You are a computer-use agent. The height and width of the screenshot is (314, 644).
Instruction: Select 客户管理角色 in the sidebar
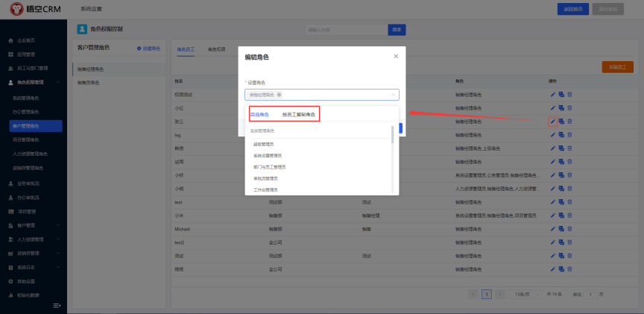click(x=36, y=126)
